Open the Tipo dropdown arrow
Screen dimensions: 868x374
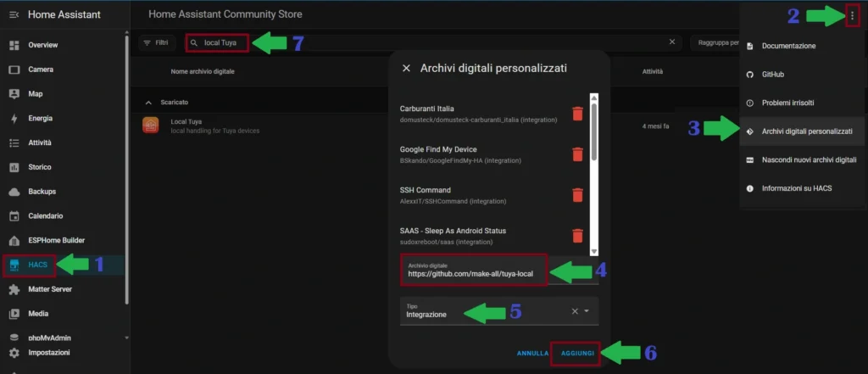coord(587,311)
